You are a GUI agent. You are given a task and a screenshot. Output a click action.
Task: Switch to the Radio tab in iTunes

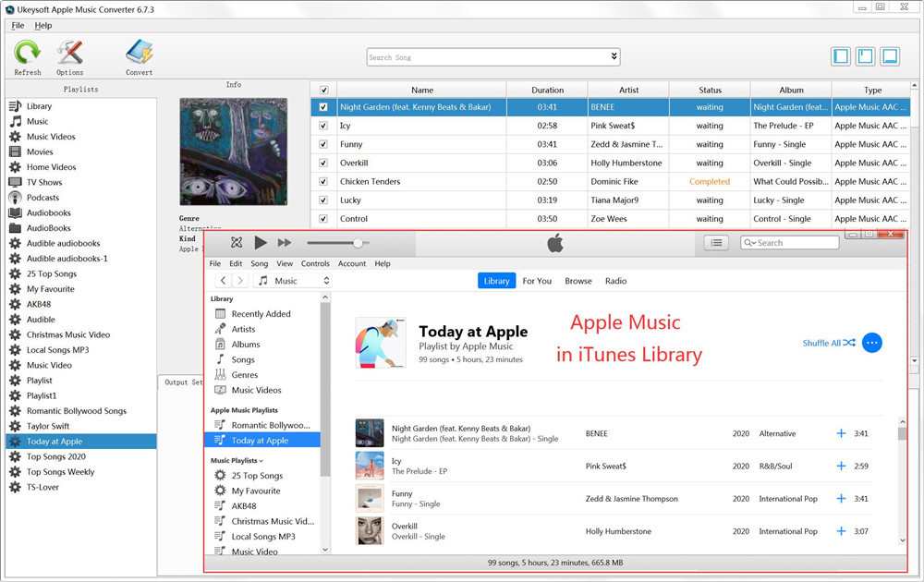[615, 281]
